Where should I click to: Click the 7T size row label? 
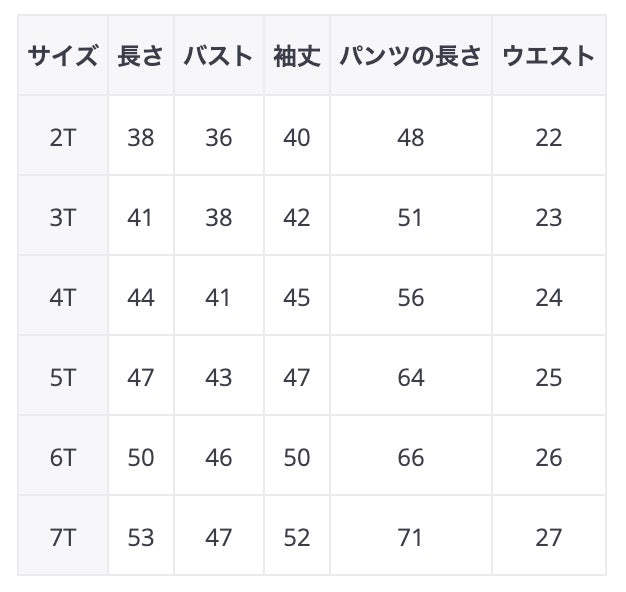(63, 537)
